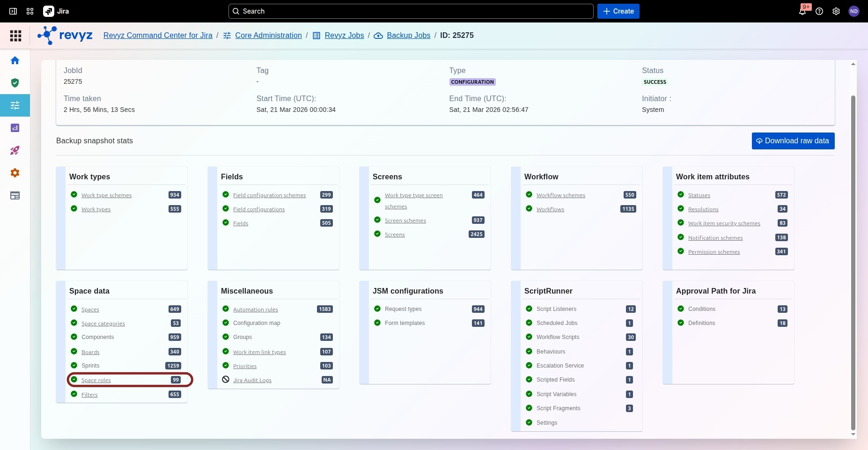
Task: Click the Jira app switcher grid icon
Action: click(x=30, y=11)
